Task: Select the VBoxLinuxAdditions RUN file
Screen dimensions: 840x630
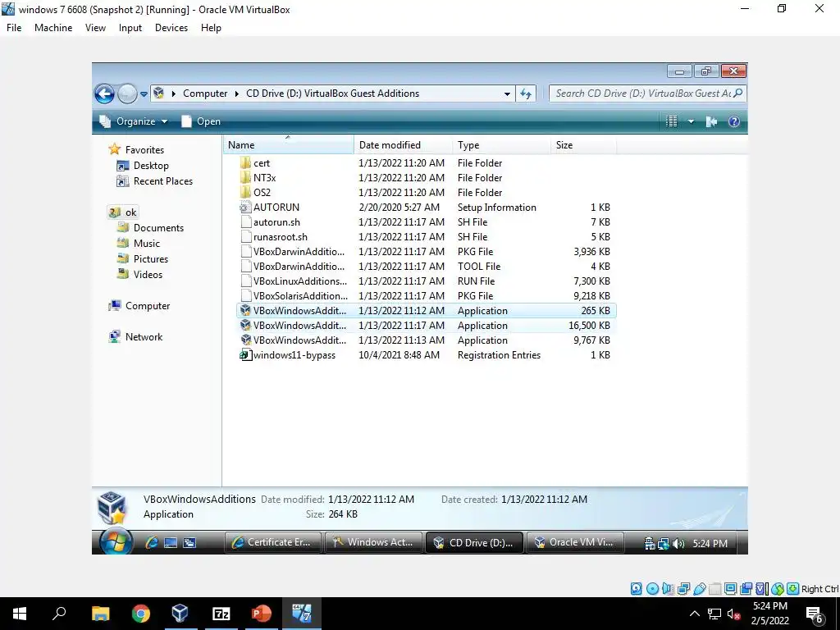Action: click(x=426, y=281)
